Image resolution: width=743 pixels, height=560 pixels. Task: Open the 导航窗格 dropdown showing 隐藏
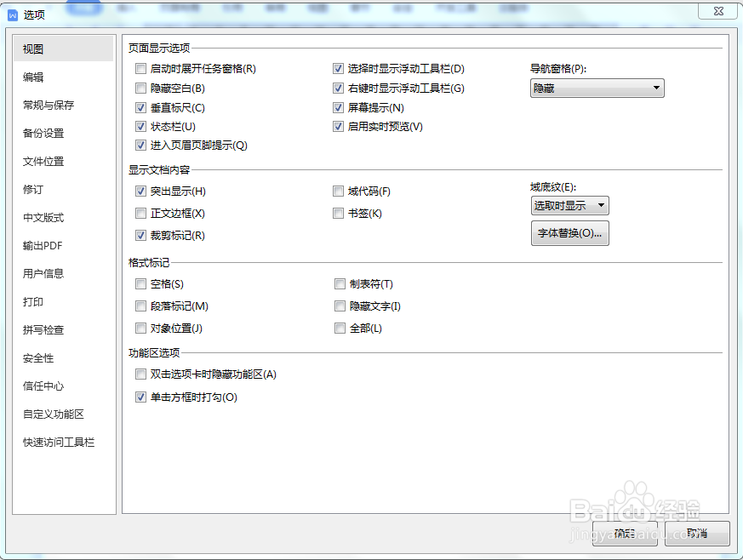tap(596, 88)
